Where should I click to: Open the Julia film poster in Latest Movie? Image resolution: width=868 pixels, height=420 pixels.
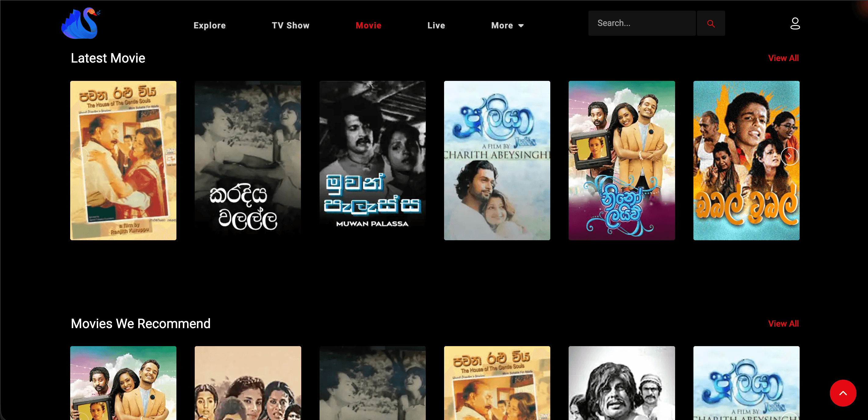[x=497, y=161]
